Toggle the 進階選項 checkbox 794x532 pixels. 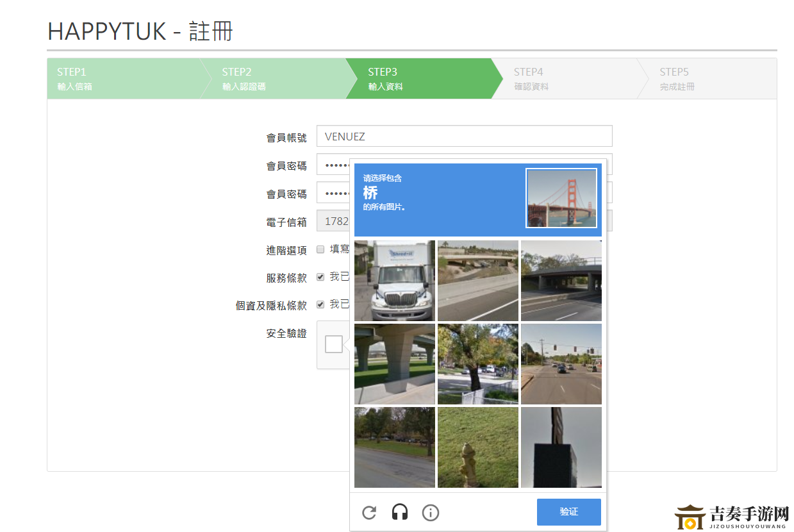click(320, 249)
